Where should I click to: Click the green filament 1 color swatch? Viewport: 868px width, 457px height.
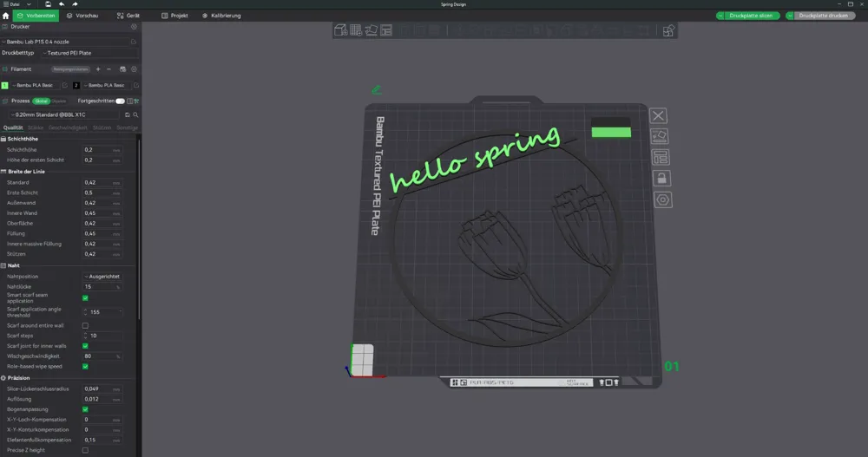[5, 85]
